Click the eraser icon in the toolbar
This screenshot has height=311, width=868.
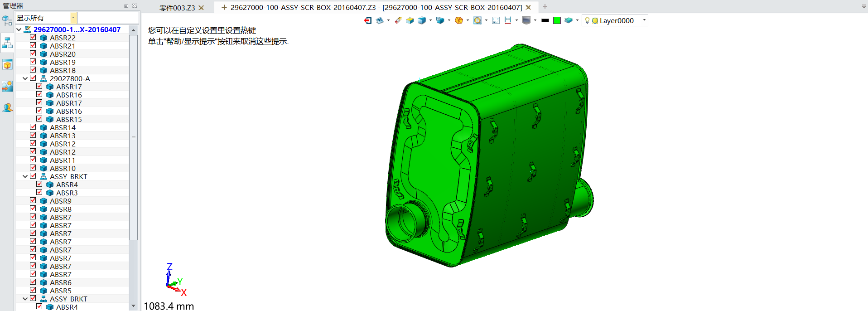pos(398,20)
